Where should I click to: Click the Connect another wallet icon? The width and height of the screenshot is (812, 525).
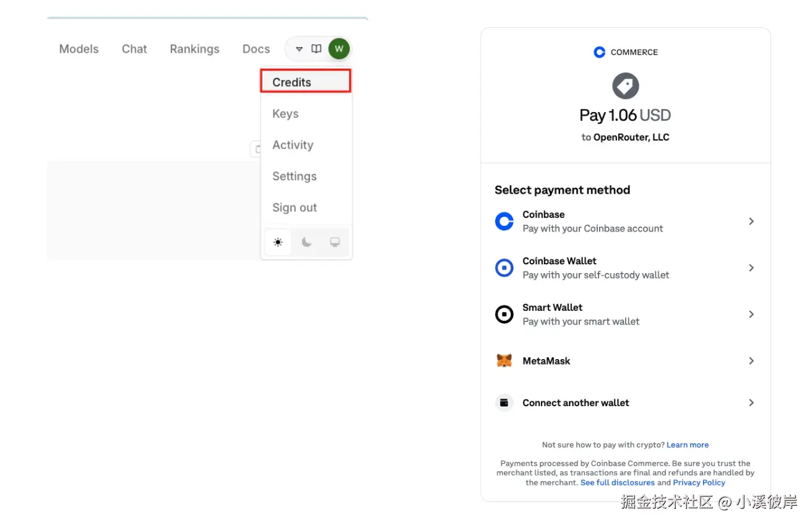coord(504,402)
